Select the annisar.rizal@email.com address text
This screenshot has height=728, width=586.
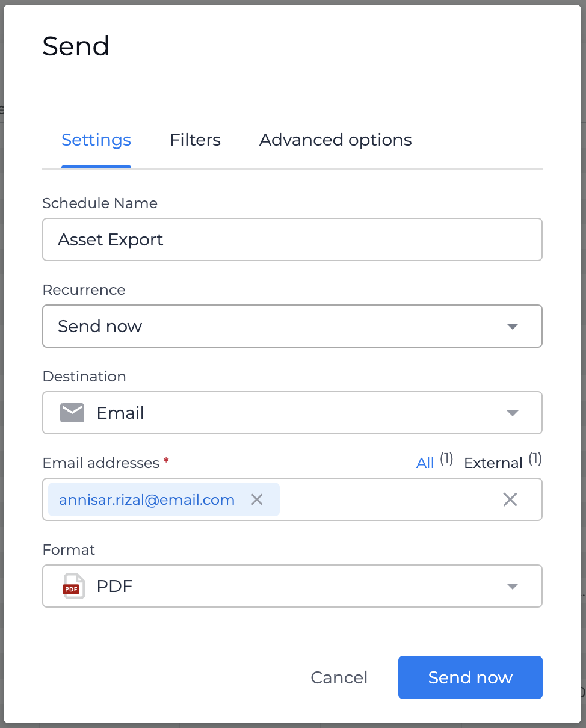147,499
